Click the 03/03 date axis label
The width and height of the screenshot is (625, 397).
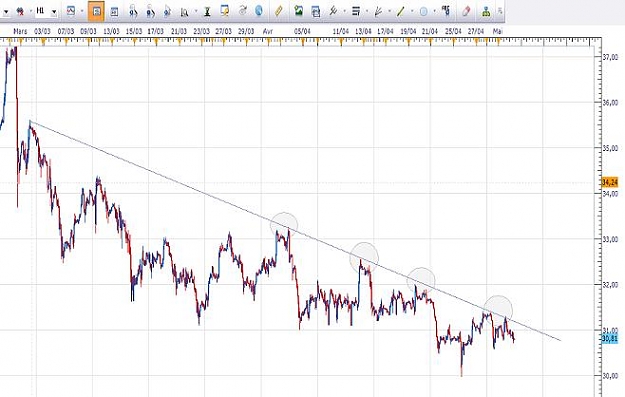click(42, 31)
